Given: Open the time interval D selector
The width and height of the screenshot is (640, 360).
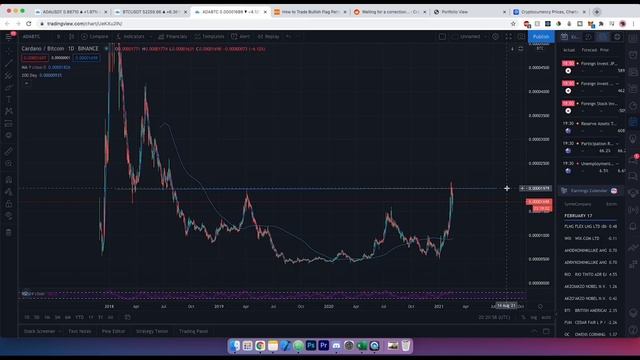Looking at the screenshot, I should pos(58,37).
